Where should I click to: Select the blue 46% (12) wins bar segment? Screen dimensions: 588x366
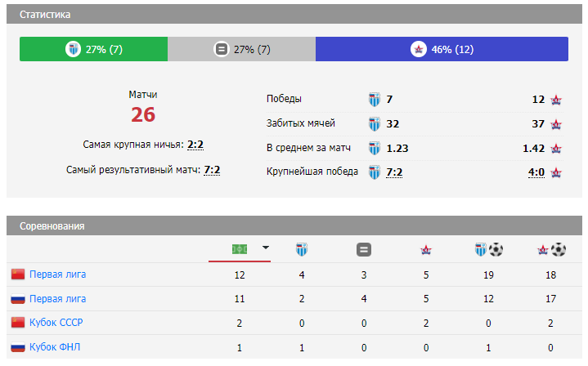[x=442, y=49]
